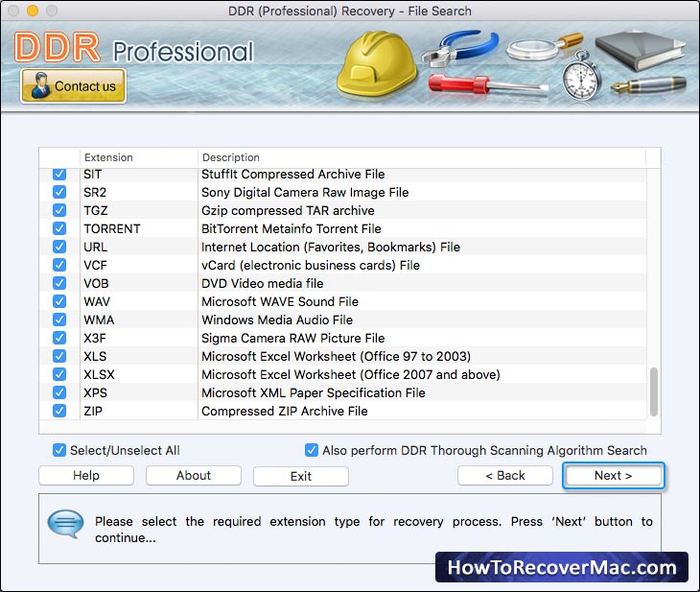Screen dimensions: 700x592
Task: Toggle the VOB extension checkbox
Action: (x=59, y=283)
